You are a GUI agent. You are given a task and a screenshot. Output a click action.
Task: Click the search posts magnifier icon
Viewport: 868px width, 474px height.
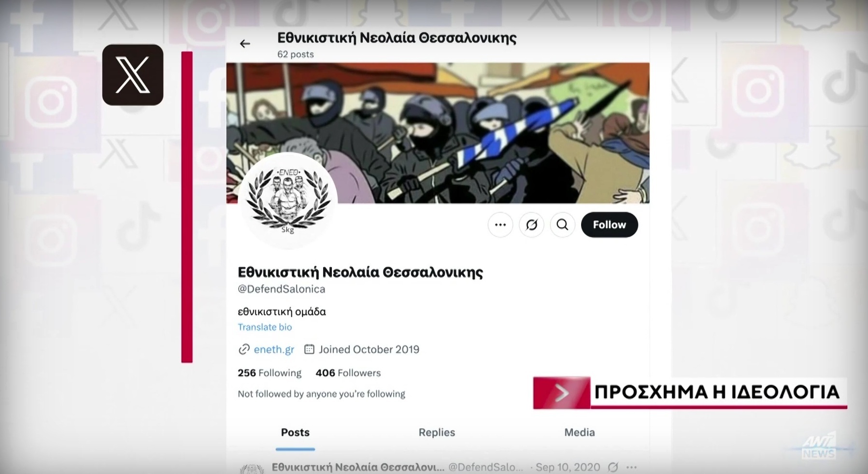(x=562, y=225)
